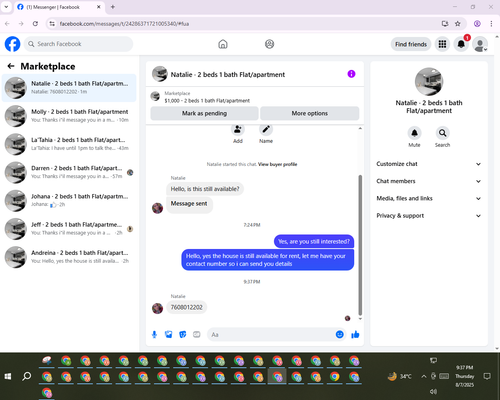
Task: Bookmark this page with star icon
Action: [x=458, y=24]
